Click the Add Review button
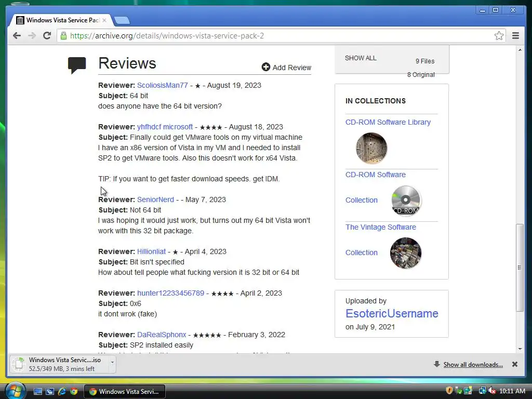 point(286,67)
